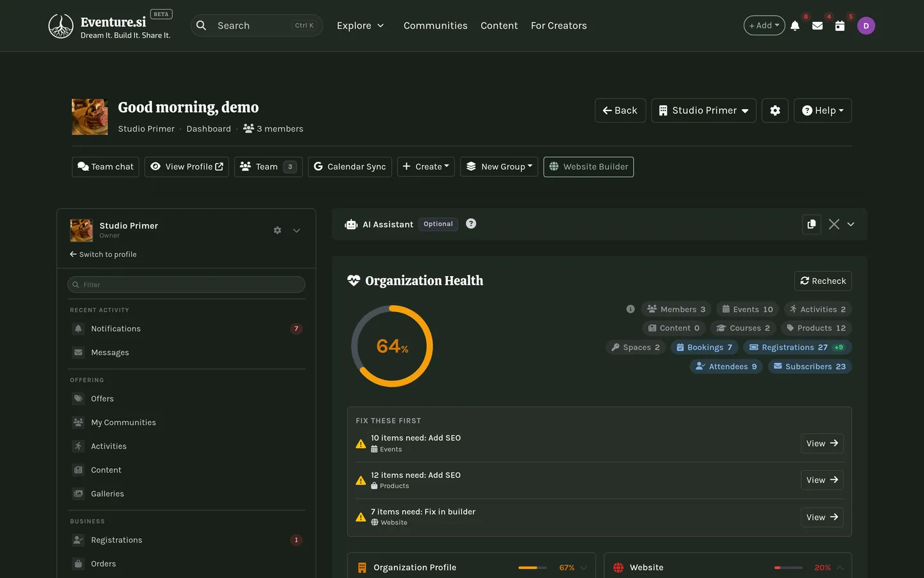Click the Courses 2 stat chip
This screenshot has width=924, height=578.
743,328
